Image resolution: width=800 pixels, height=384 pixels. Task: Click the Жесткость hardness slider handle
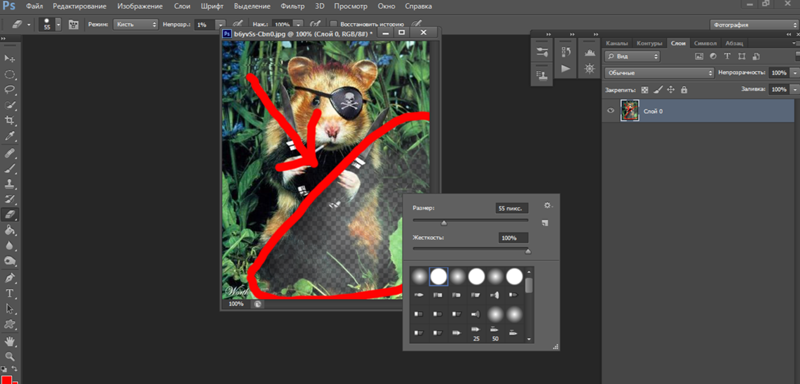pyautogui.click(x=528, y=251)
